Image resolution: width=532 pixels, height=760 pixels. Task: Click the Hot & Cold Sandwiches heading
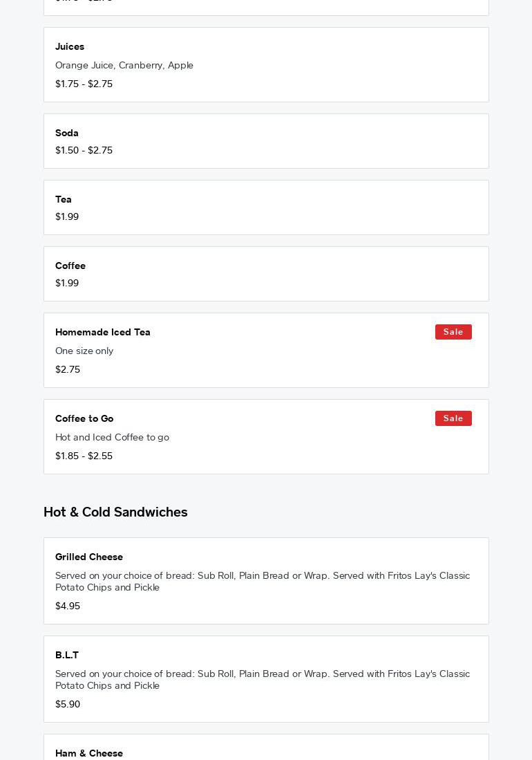tap(115, 512)
